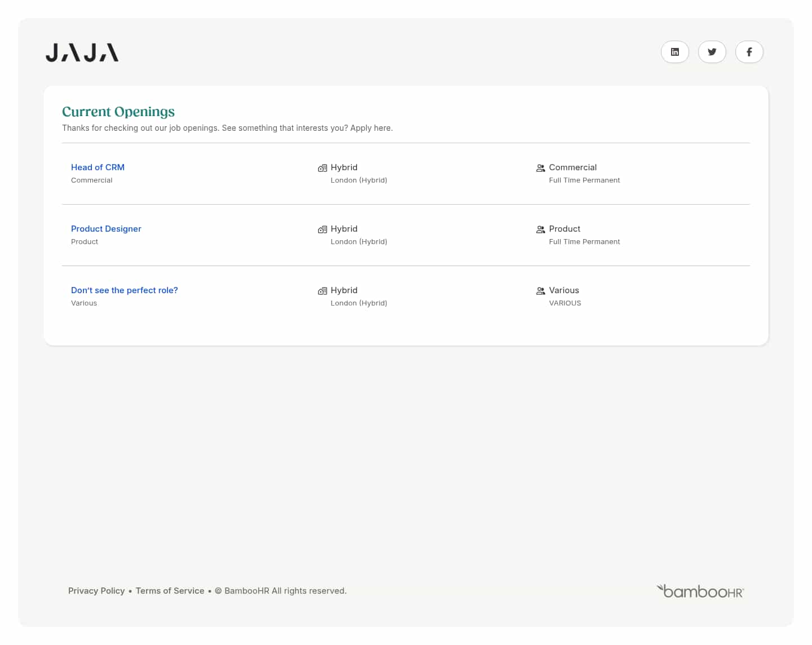Click the people icon beside Various department

540,290
